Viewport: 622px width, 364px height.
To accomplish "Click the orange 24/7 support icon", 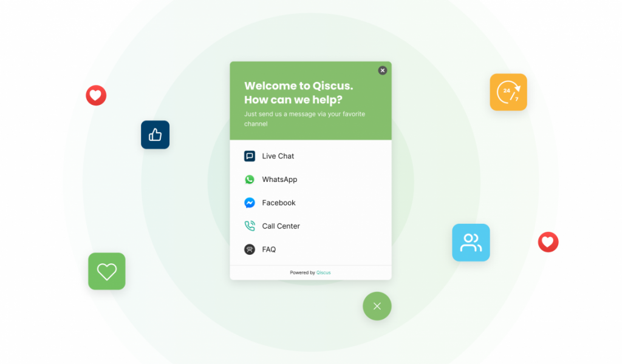I will coord(508,92).
